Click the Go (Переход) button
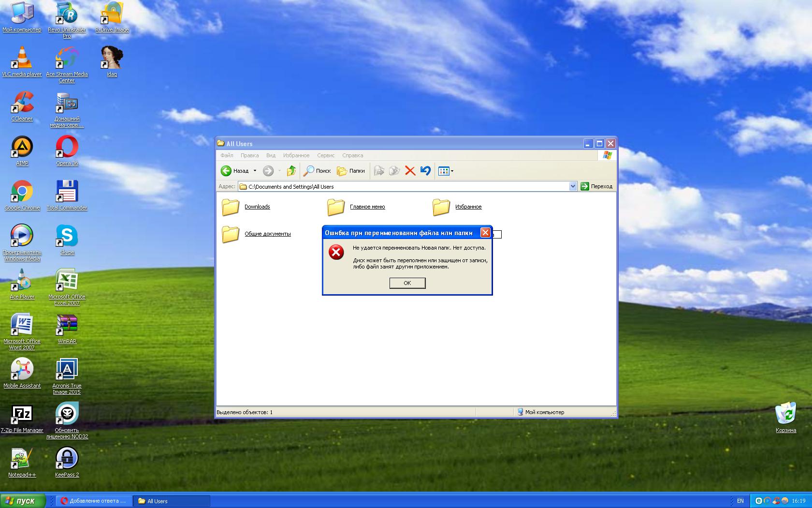812x508 pixels. [x=596, y=186]
